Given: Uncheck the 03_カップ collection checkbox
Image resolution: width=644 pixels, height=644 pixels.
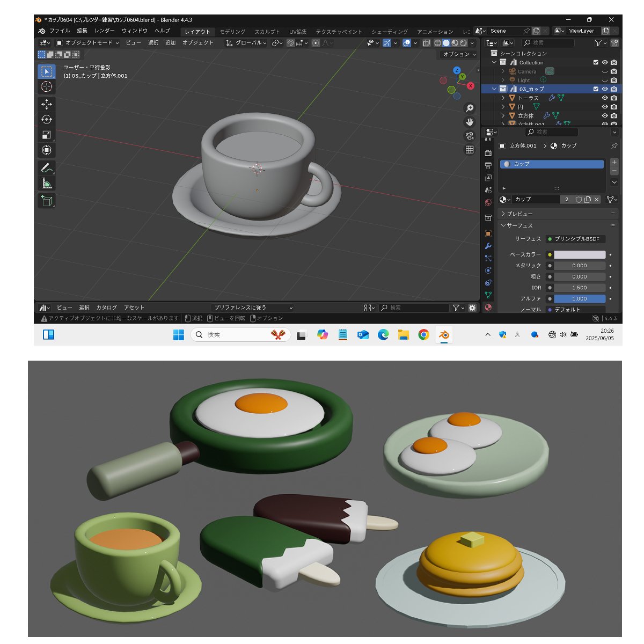Looking at the screenshot, I should coord(596,89).
